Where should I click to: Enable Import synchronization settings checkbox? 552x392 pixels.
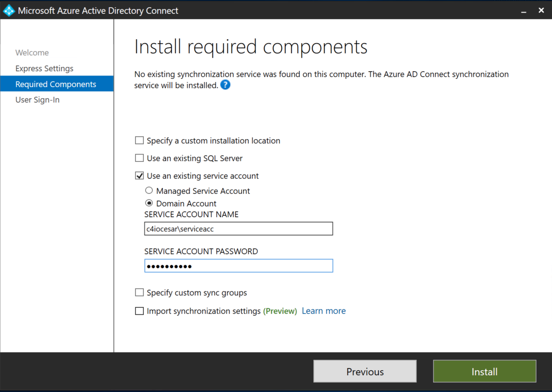pyautogui.click(x=139, y=311)
